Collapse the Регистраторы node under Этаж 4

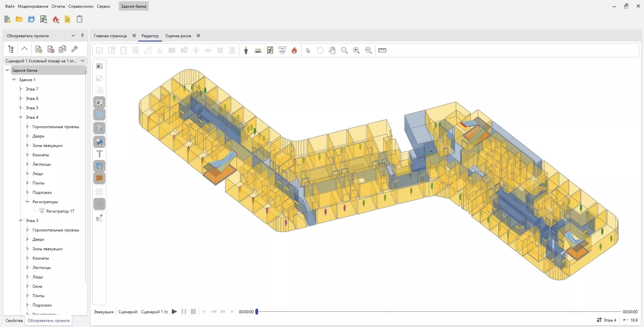pyautogui.click(x=28, y=202)
